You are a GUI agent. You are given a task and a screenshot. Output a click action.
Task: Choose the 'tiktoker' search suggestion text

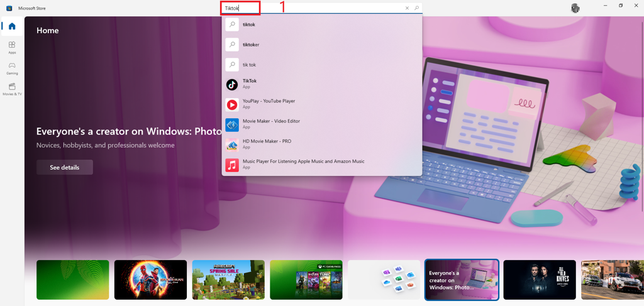251,45
